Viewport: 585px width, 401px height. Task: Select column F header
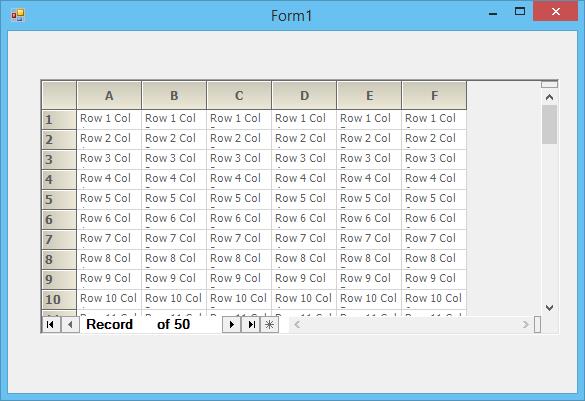point(434,95)
